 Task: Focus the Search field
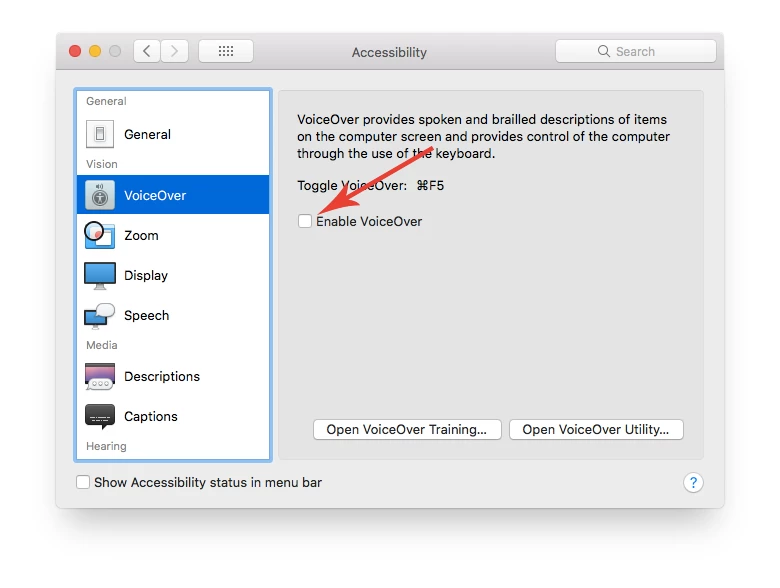point(636,51)
